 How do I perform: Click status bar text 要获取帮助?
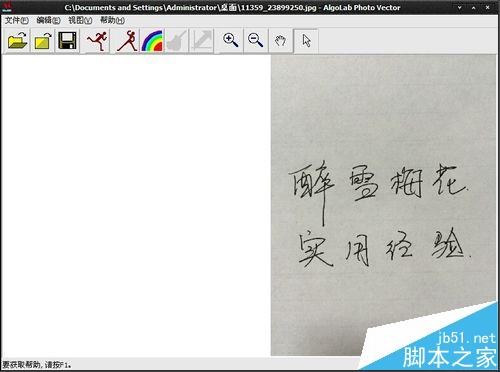point(37,365)
